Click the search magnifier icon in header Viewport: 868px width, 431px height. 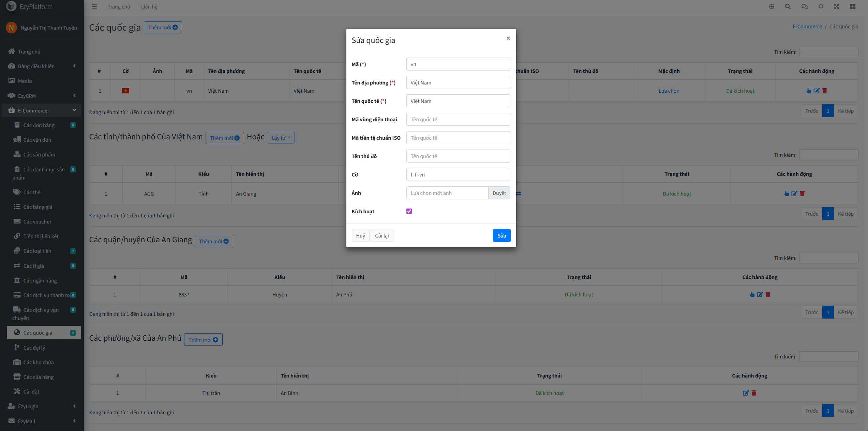coord(788,6)
